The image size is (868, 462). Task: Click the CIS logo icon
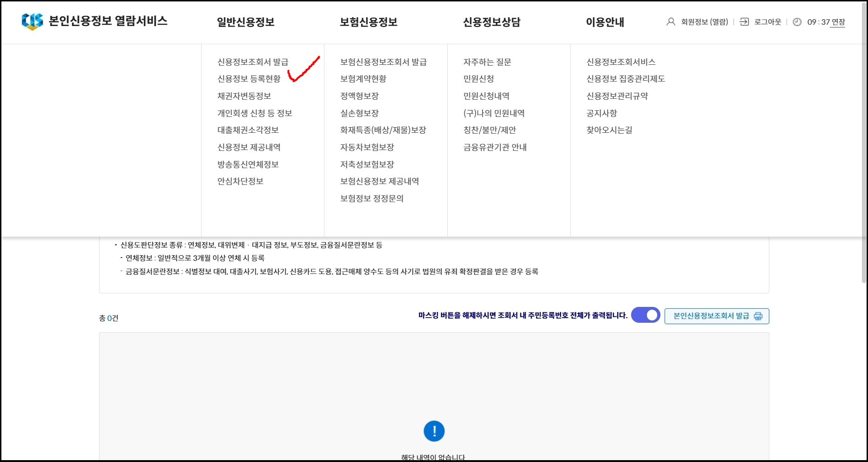click(32, 21)
